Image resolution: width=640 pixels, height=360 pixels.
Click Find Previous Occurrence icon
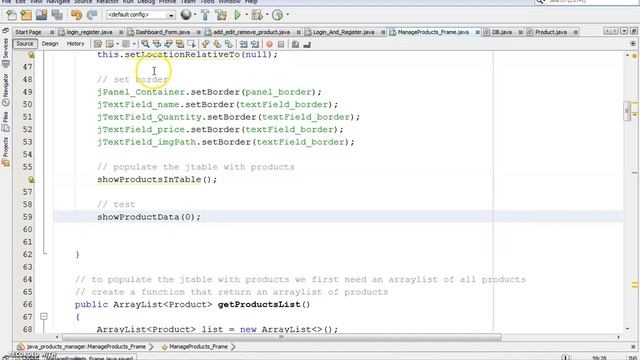coord(157,44)
